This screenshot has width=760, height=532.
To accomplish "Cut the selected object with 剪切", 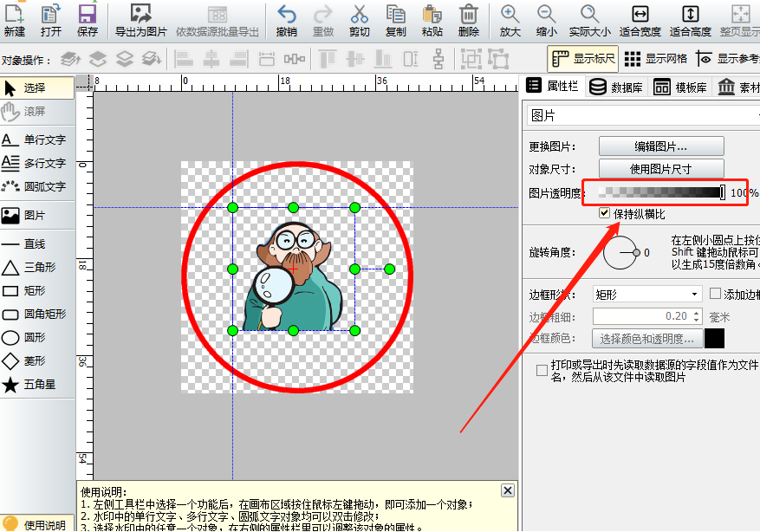I will (x=359, y=20).
